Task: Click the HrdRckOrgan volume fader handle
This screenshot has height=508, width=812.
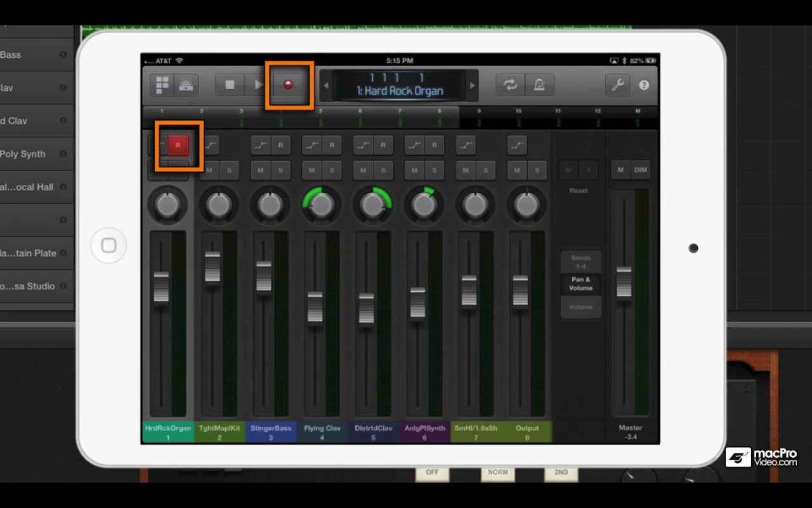Action: click(161, 287)
